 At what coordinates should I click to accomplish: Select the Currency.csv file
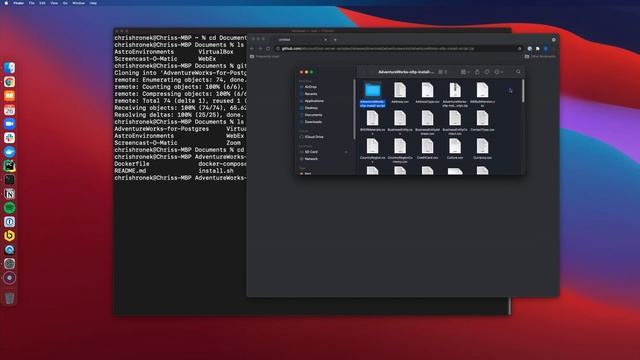tap(482, 149)
